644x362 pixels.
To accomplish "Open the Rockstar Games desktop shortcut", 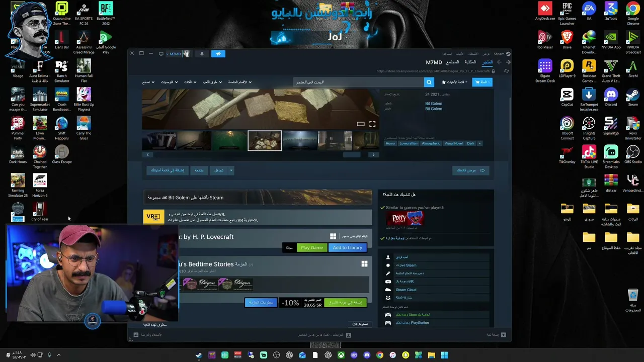I will [589, 71].
